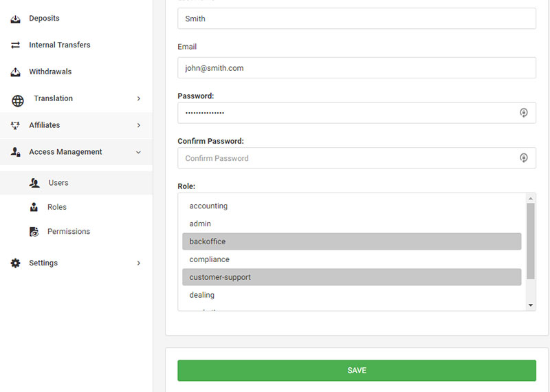Image resolution: width=550 pixels, height=392 pixels.
Task: Toggle visibility of the Password field
Action: [523, 113]
